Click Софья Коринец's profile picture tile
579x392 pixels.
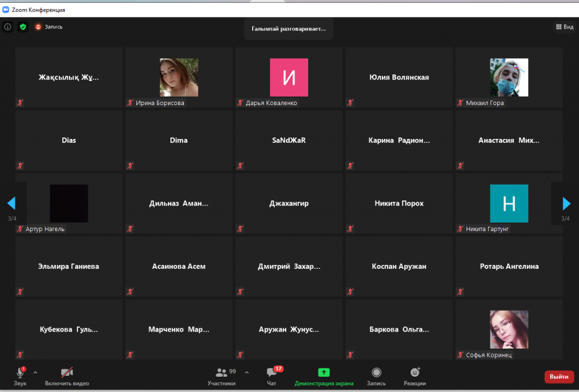pos(509,329)
